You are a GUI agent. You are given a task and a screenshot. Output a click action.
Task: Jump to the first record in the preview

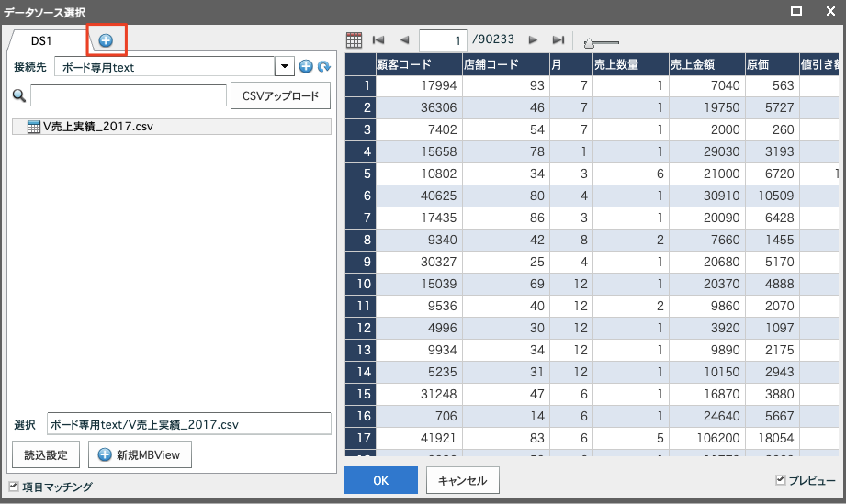click(378, 39)
